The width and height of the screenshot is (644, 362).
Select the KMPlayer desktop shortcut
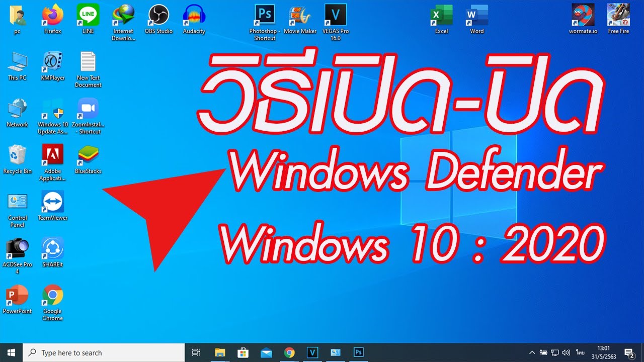click(x=52, y=66)
